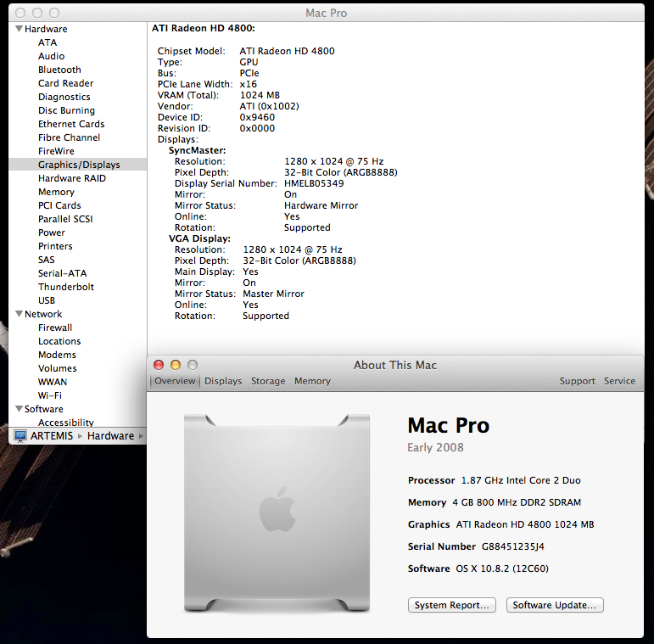
Task: Select Power in the sidebar
Action: pyautogui.click(x=52, y=232)
